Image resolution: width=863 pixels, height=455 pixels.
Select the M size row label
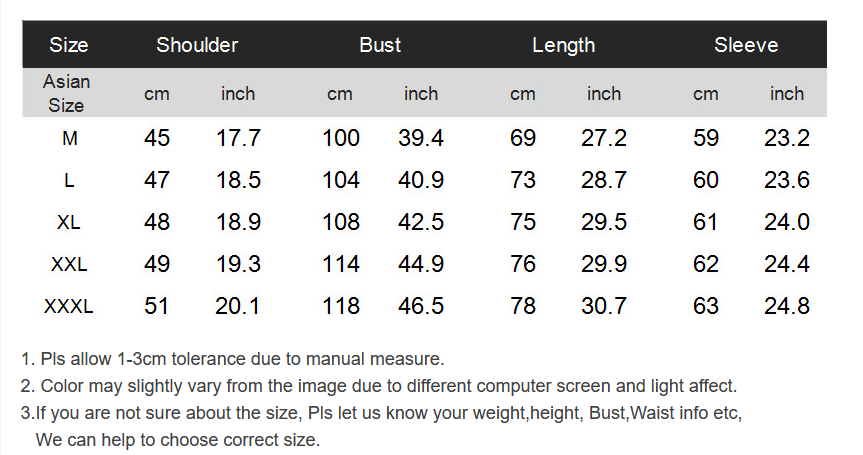(x=69, y=138)
